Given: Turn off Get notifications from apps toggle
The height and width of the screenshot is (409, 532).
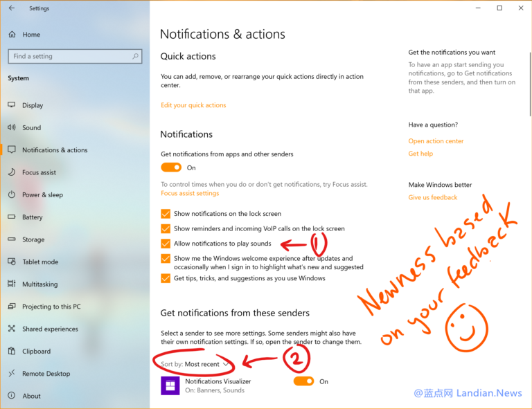Looking at the screenshot, I should [x=171, y=167].
